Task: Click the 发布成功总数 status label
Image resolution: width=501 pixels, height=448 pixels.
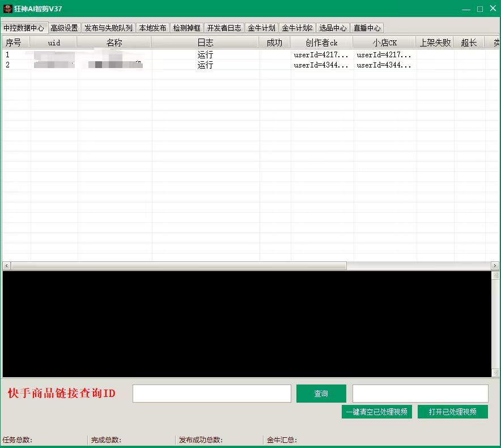Action: [201, 440]
